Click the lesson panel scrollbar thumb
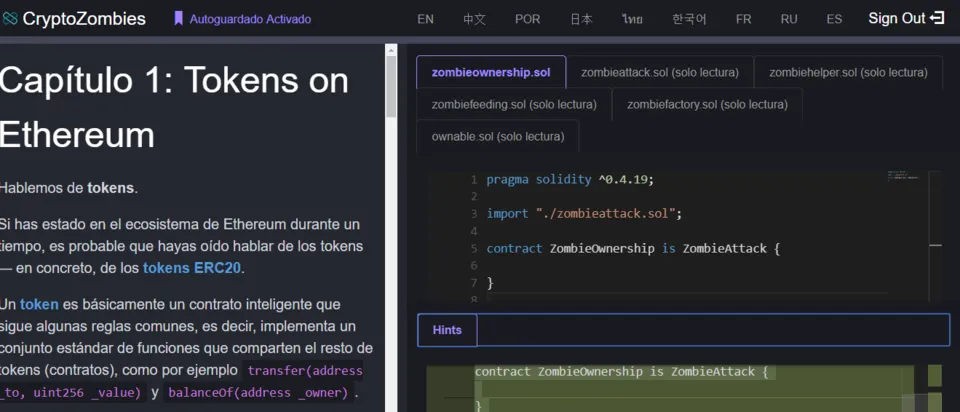The image size is (960, 412). (391, 87)
